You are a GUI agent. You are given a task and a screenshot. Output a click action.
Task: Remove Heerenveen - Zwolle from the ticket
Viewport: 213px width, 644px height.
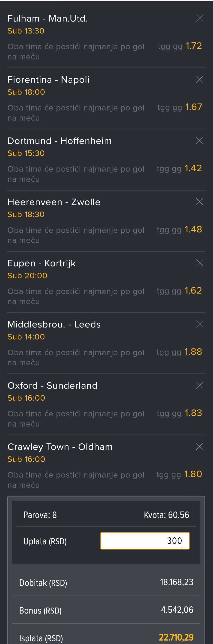(x=200, y=202)
